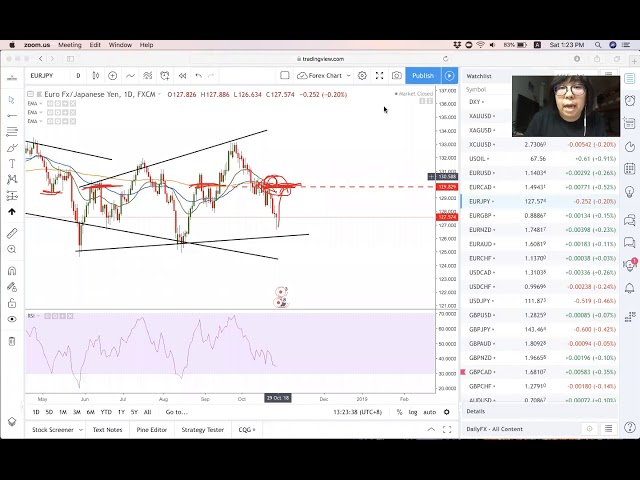
Task: Toggle hide all drawings eye icon
Action: (12, 319)
